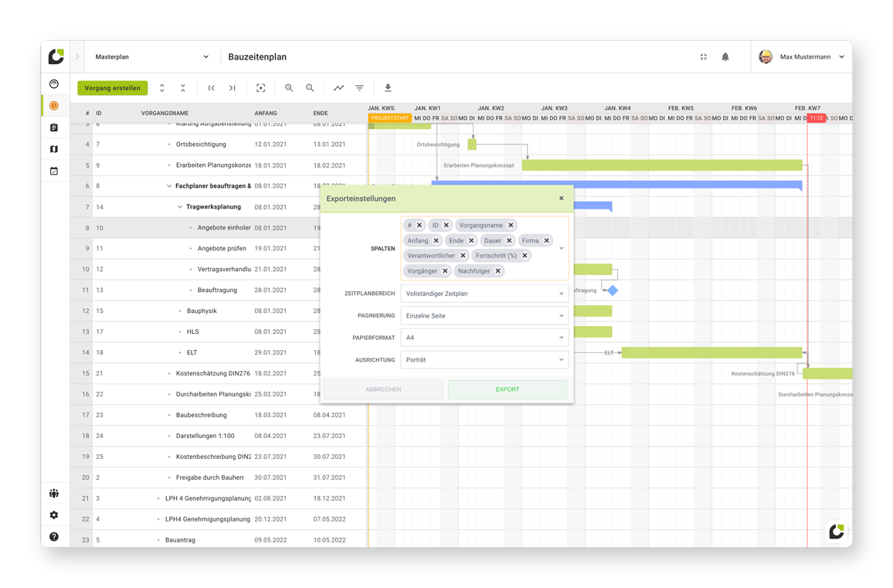The height and width of the screenshot is (588, 893).
Task: Open the Zeitplanbereich dropdown
Action: tap(484, 294)
